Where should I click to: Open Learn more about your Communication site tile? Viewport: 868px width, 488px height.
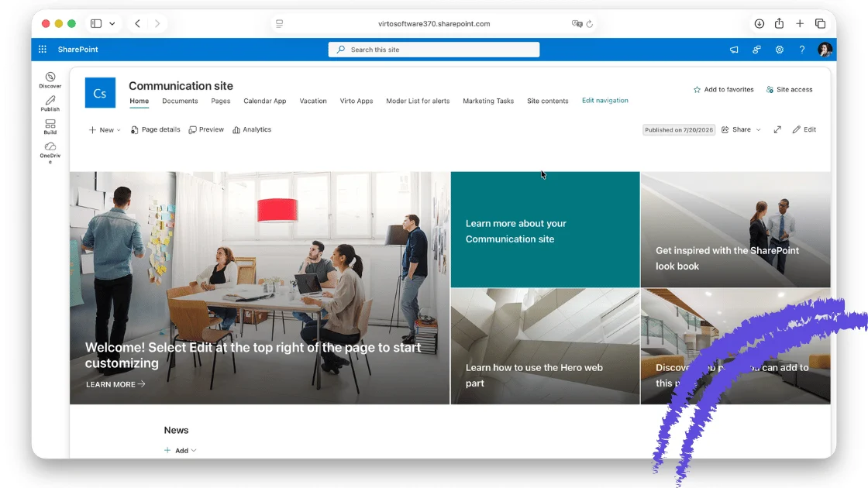point(546,229)
